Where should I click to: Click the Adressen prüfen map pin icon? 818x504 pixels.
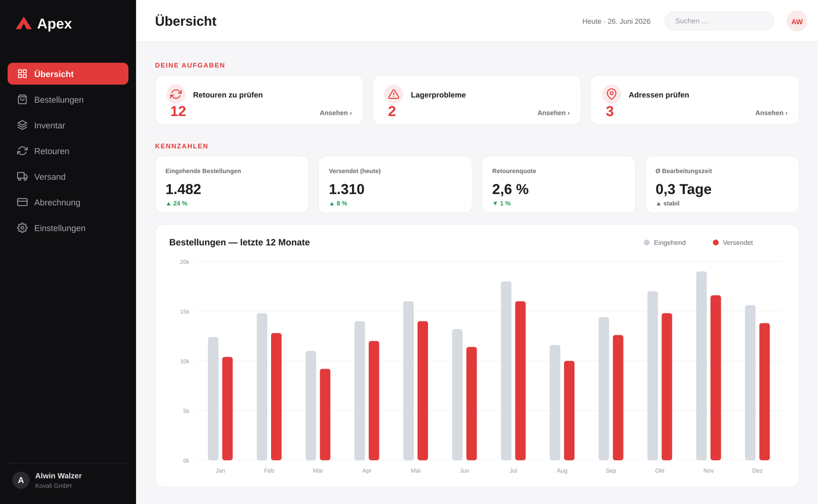pos(612,94)
